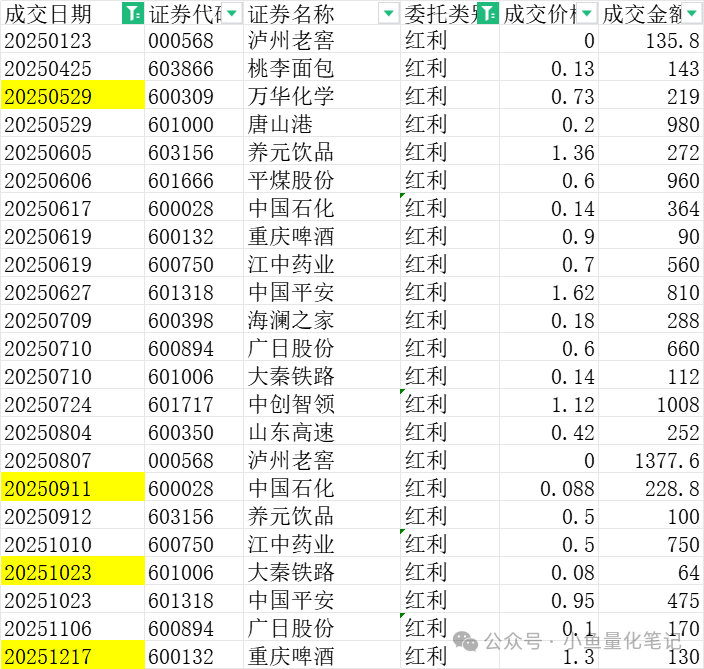The width and height of the screenshot is (704, 669).
Task: Click the 中创智领 name cell
Action: [322, 403]
